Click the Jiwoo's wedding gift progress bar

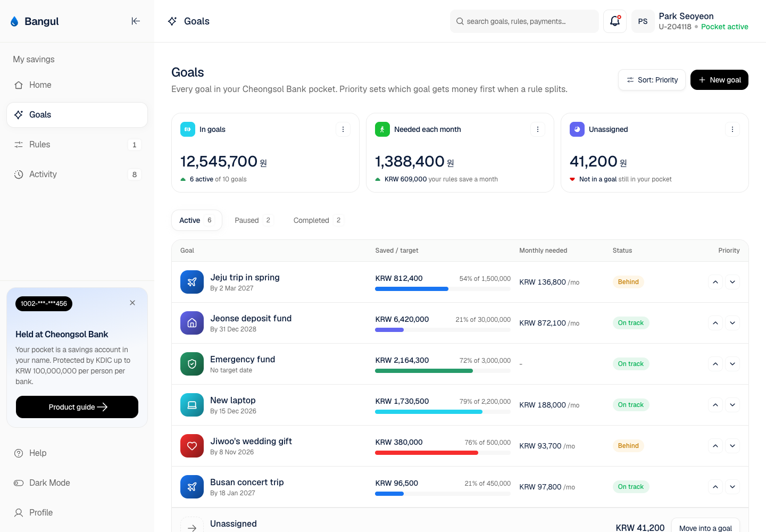tap(443, 453)
